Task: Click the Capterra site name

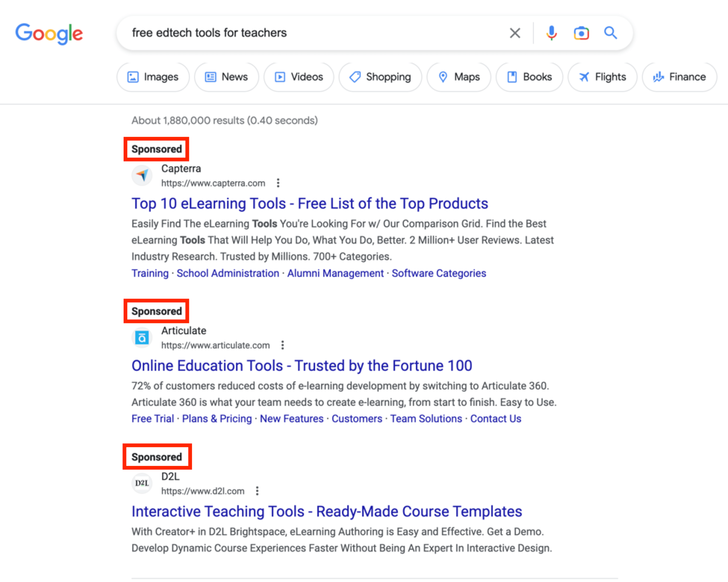Action: click(x=181, y=168)
